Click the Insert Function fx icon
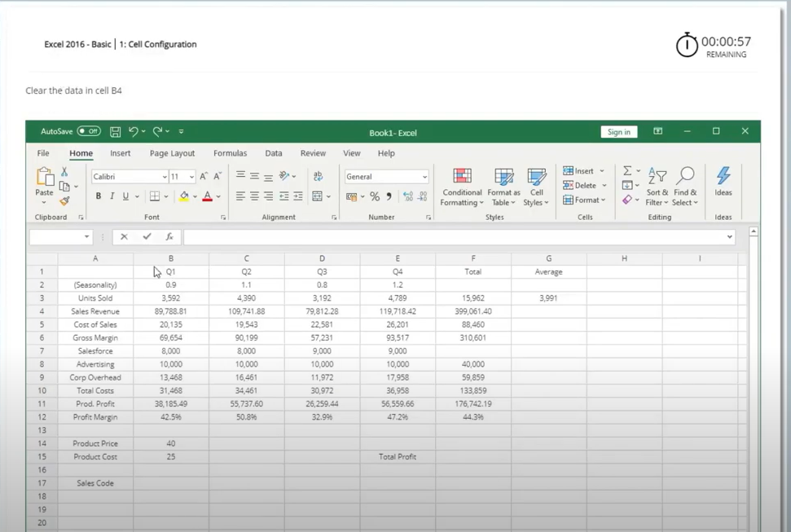The image size is (791, 532). 169,237
